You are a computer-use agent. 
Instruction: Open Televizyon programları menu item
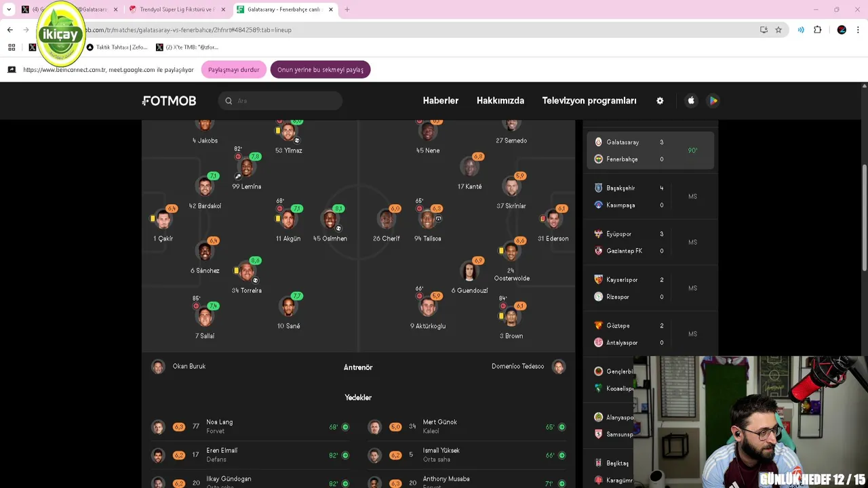(589, 100)
